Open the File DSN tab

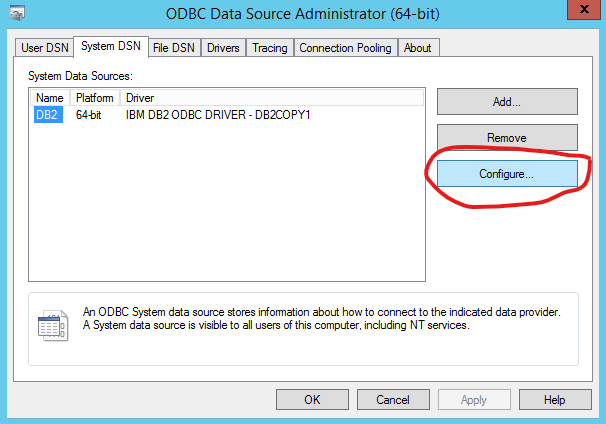tap(174, 48)
